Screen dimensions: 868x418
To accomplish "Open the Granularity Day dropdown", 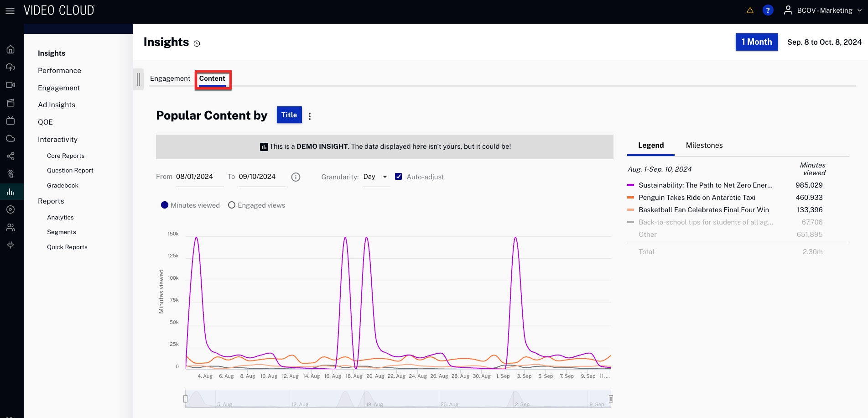I will pyautogui.click(x=376, y=177).
